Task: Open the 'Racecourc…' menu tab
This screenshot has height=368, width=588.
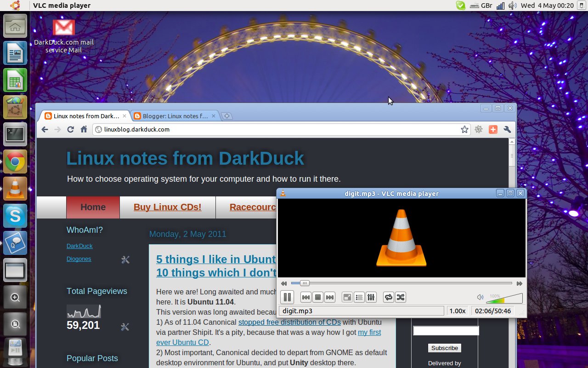Action: pos(252,207)
